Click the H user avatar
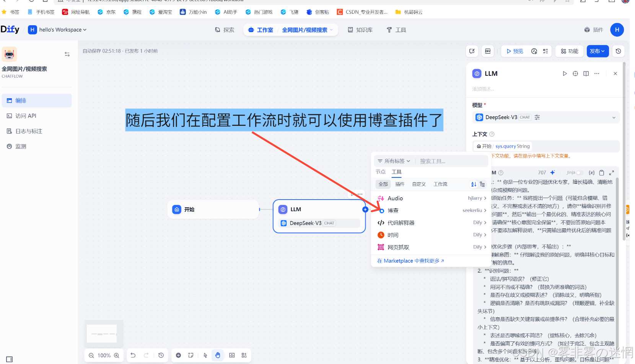This screenshot has height=364, width=635. (617, 30)
